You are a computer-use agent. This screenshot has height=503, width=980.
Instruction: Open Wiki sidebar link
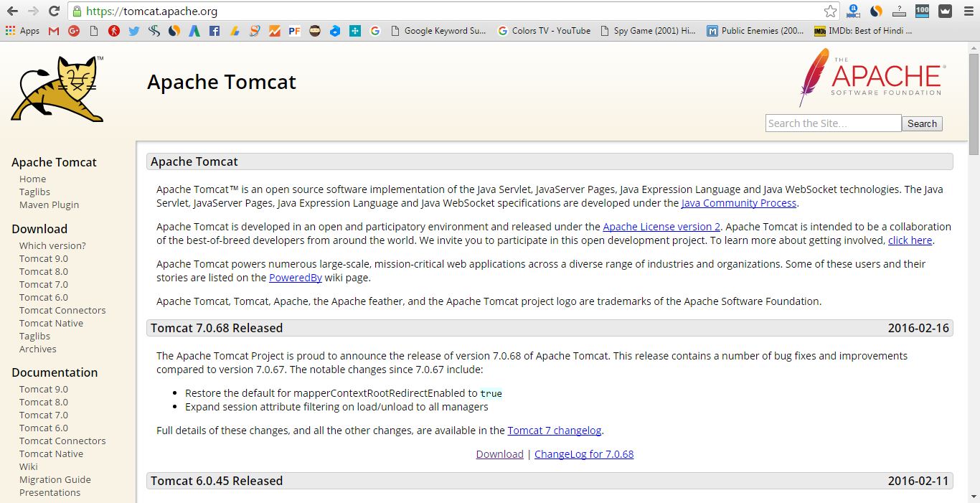click(x=28, y=466)
